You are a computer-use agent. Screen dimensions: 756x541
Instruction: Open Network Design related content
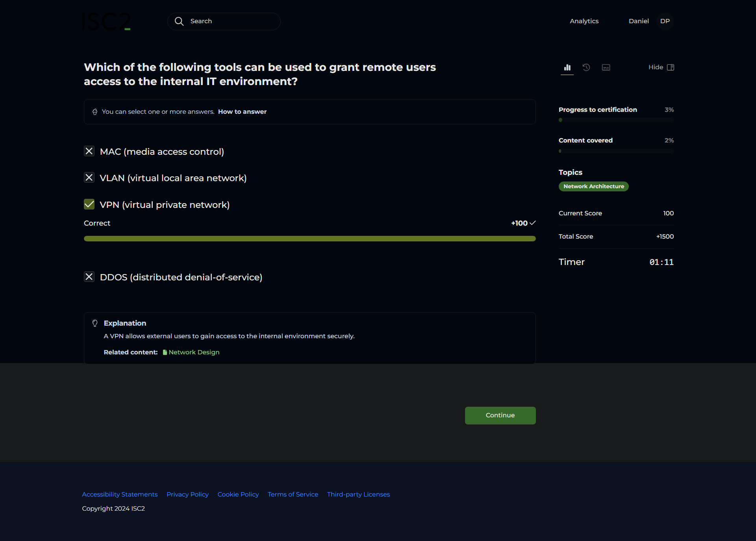tap(194, 352)
